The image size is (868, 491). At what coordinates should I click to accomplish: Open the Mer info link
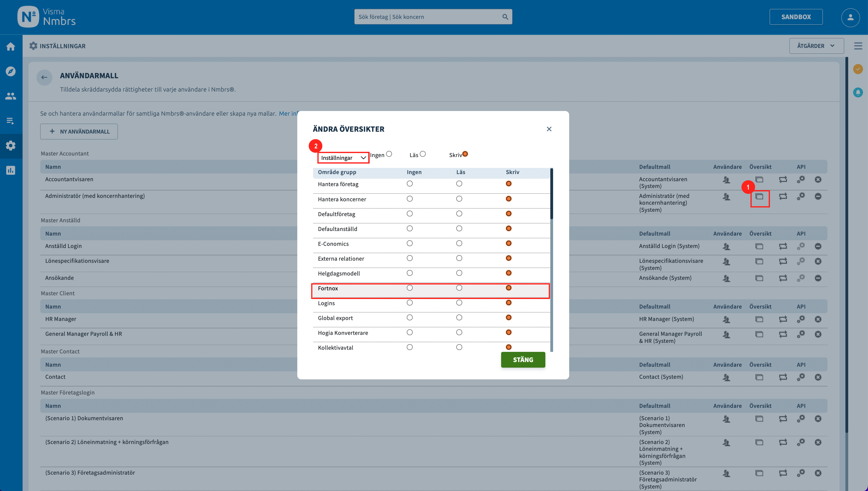tap(288, 114)
